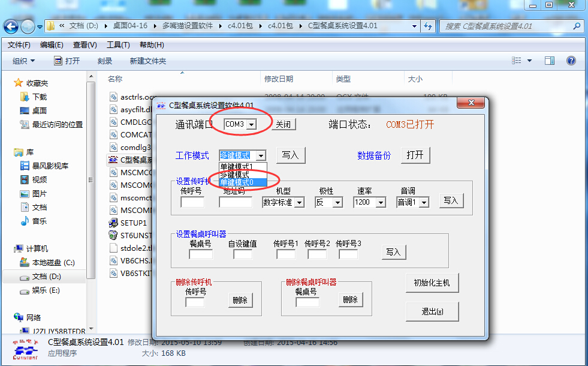Click the address bar refresh icon

point(428,26)
